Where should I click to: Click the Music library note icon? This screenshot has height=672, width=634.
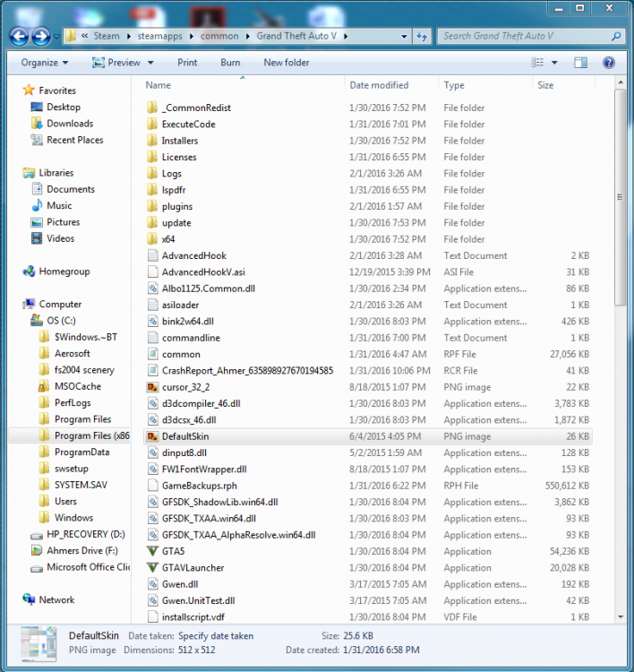[37, 205]
